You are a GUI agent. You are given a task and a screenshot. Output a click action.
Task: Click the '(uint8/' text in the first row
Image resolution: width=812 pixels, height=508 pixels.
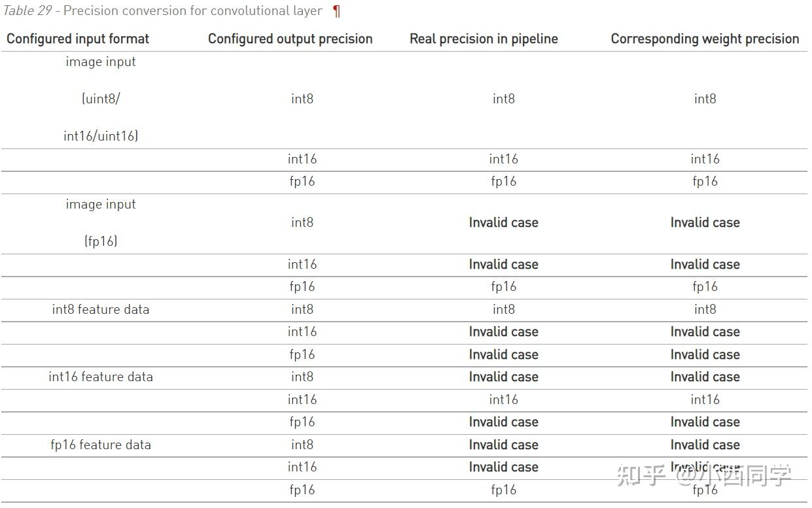101,99
